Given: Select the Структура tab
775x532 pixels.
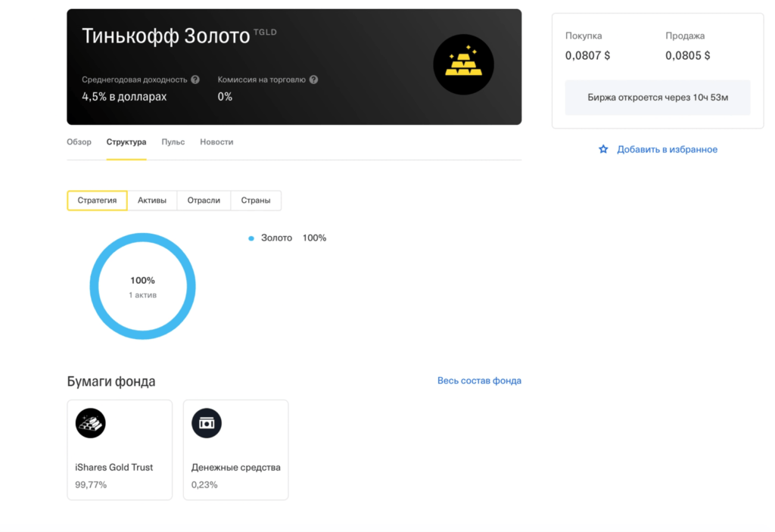Looking at the screenshot, I should (x=126, y=142).
